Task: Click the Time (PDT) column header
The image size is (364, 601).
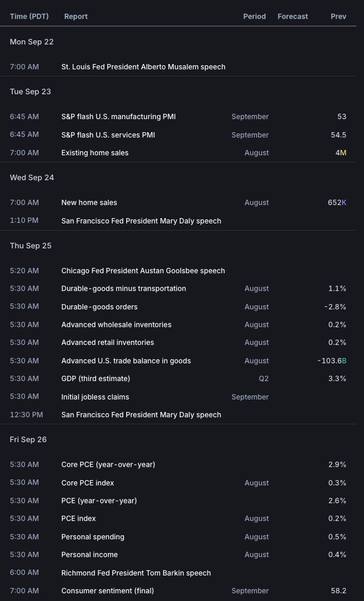Action: [x=29, y=17]
